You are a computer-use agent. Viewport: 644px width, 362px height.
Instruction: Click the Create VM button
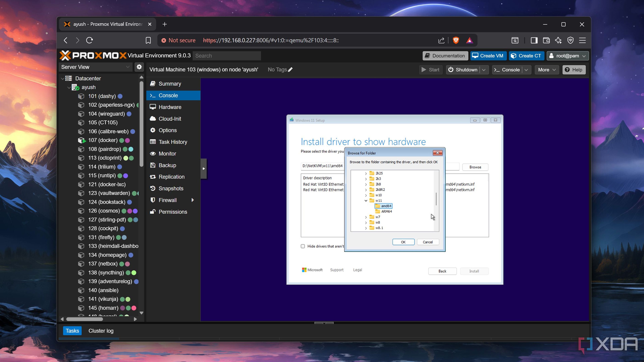pyautogui.click(x=488, y=56)
